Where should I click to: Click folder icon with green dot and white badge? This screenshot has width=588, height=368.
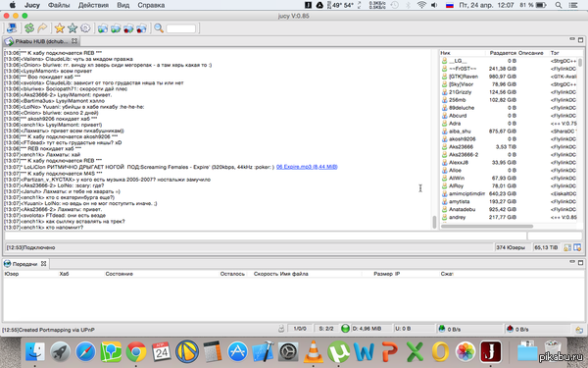(x=103, y=28)
